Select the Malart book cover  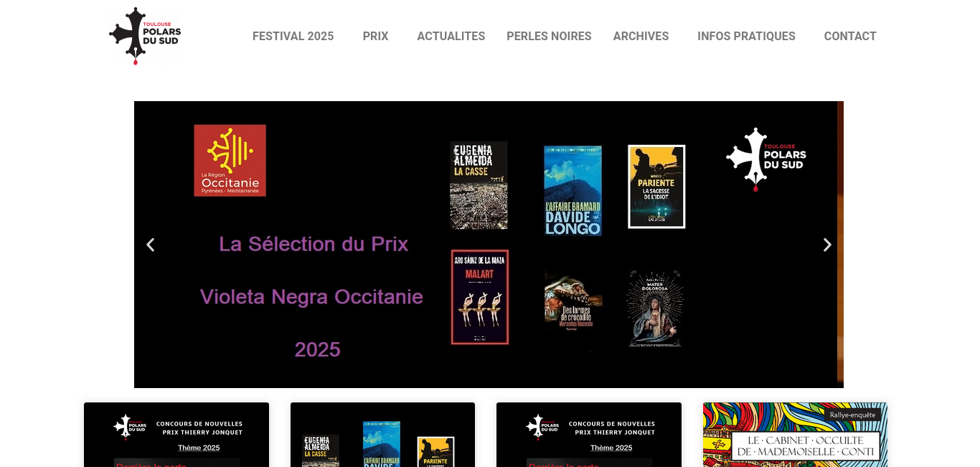[480, 297]
